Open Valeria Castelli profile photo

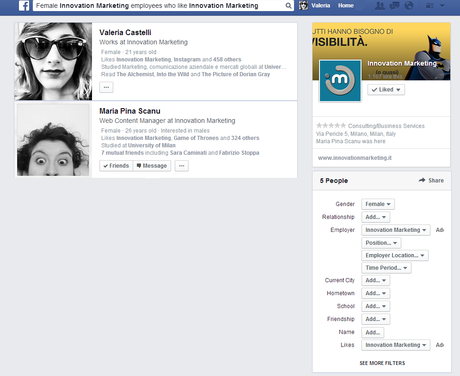pyautogui.click(x=53, y=61)
